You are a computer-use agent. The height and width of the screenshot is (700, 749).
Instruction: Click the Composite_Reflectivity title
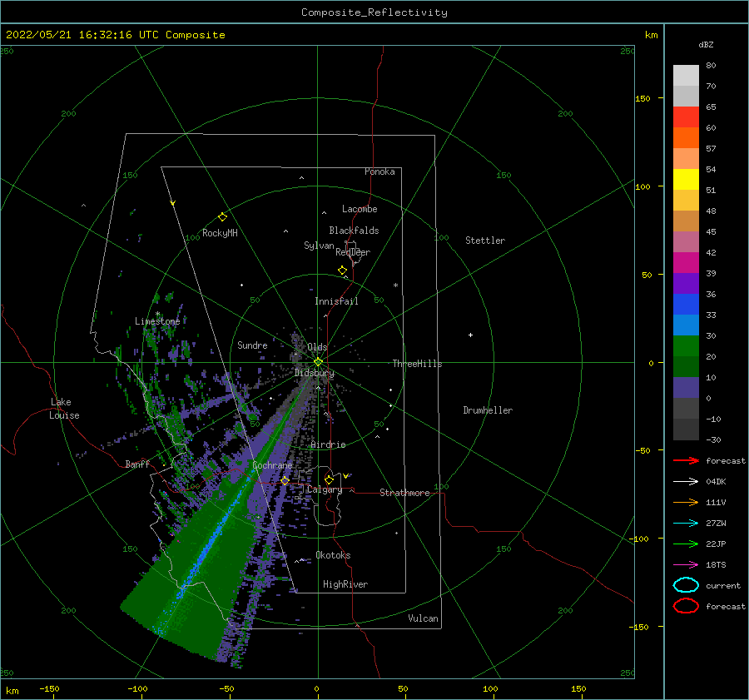point(374,12)
